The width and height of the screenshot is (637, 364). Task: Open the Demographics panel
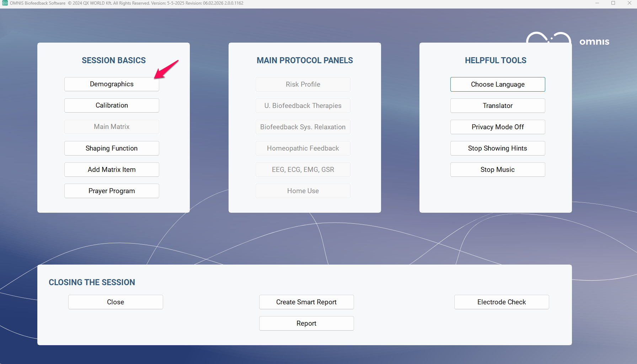click(x=112, y=84)
